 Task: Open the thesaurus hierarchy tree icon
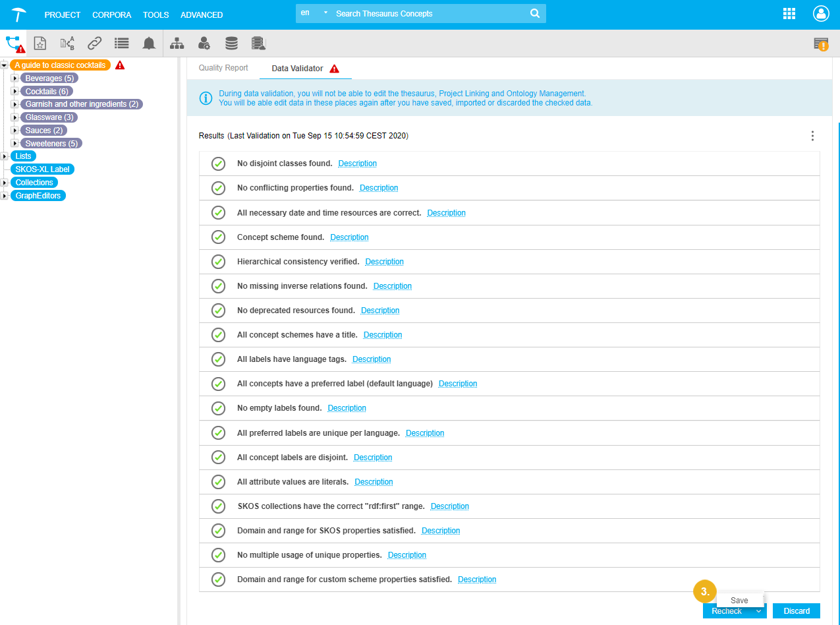point(14,44)
